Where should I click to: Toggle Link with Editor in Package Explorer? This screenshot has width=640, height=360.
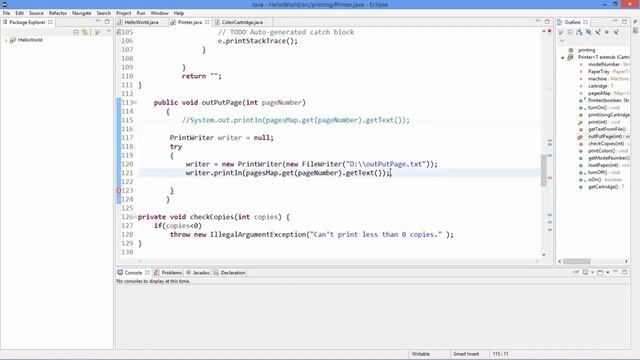coord(85,32)
